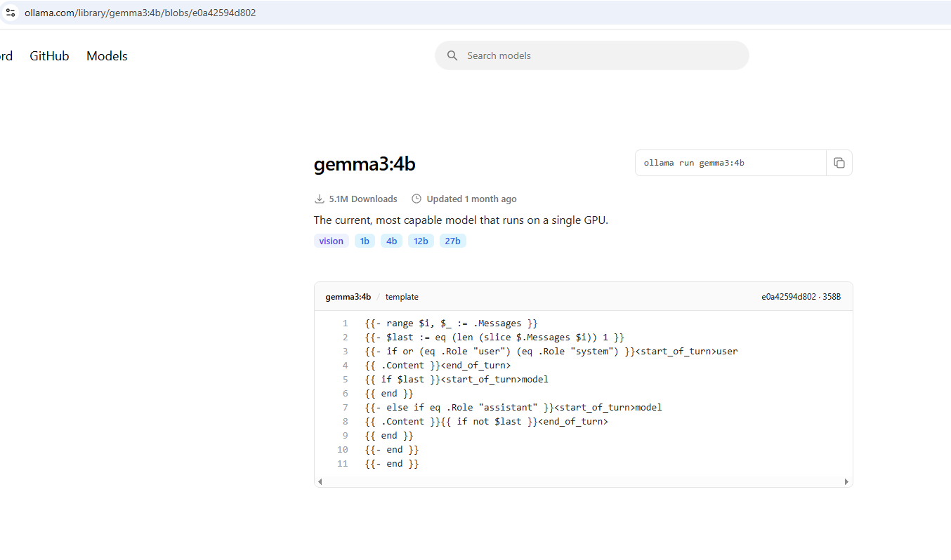This screenshot has width=951, height=560.
Task: Click the clock icon beside Updated
Action: [x=417, y=199]
